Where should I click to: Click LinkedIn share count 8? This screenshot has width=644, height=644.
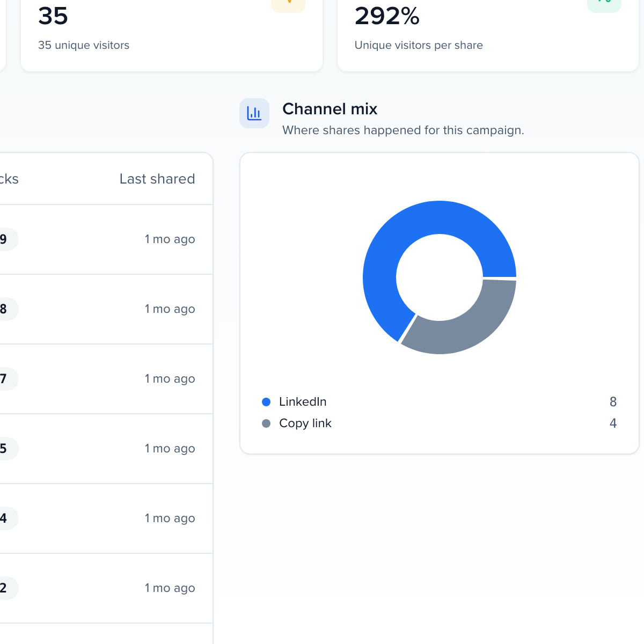click(x=613, y=402)
